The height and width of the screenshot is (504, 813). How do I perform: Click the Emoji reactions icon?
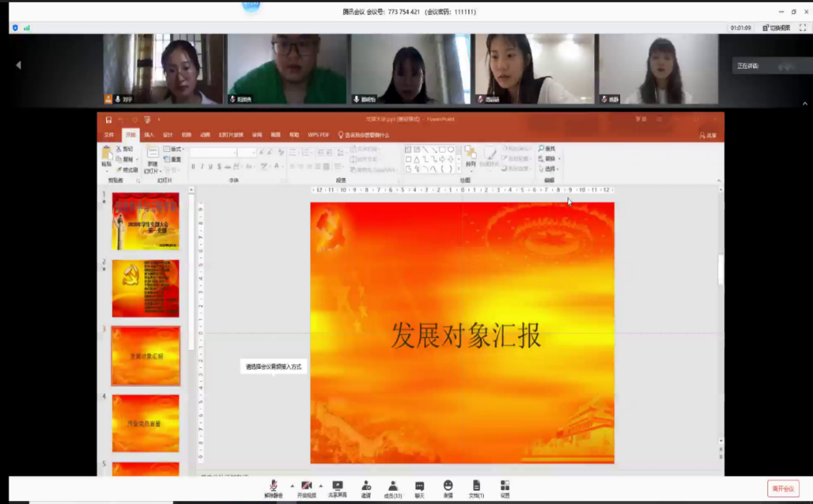click(448, 488)
